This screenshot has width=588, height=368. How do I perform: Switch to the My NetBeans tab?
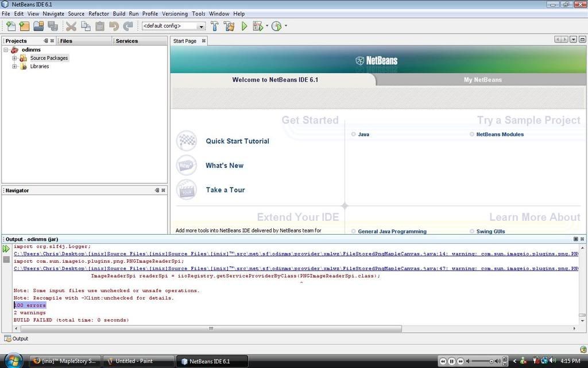pos(482,79)
